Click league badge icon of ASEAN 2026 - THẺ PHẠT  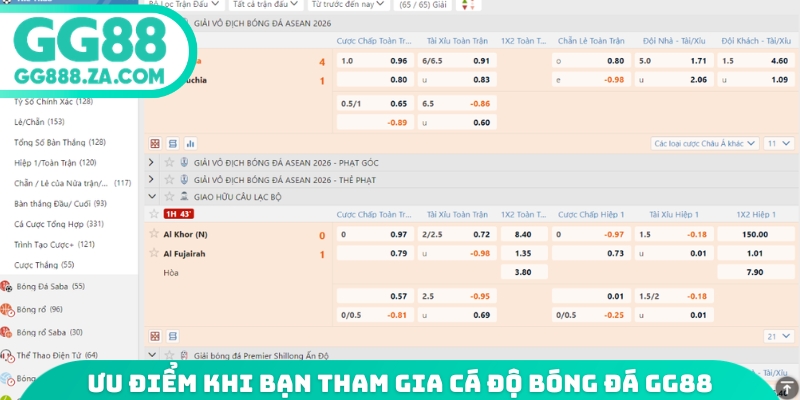point(184,180)
